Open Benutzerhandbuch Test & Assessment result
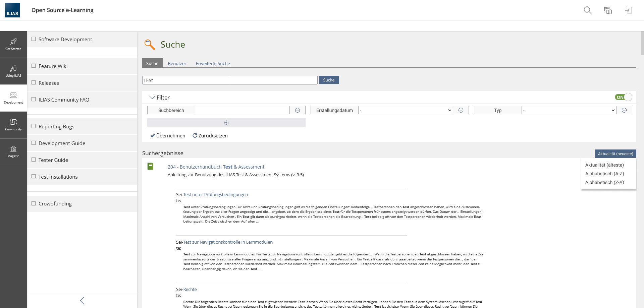The image size is (644, 308). 216,167
